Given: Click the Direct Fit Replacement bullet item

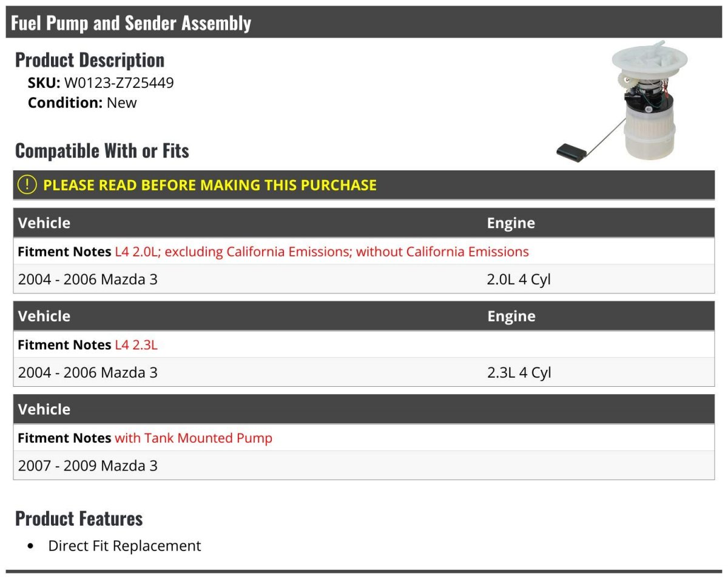Looking at the screenshot, I should pos(124,546).
